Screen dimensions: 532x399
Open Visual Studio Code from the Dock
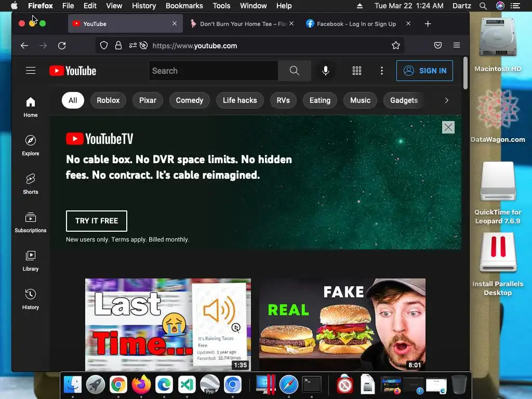click(187, 384)
